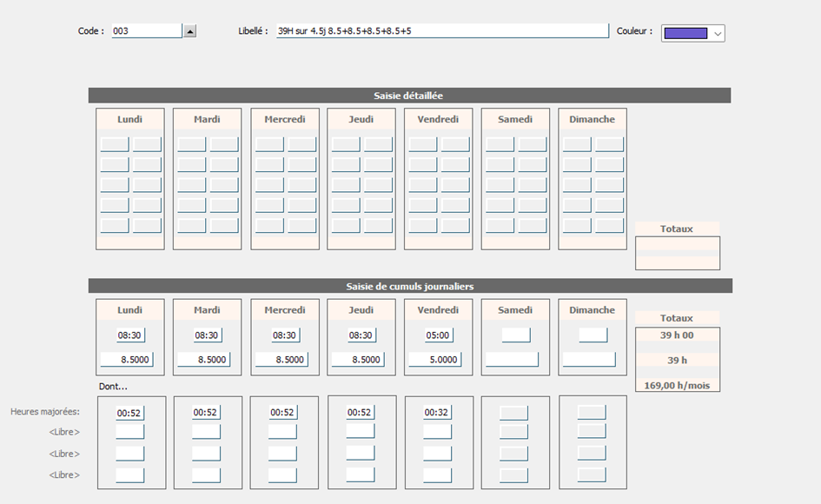Select Mercredi's 08:30 time field
Viewport: 821px width, 504px height.
[285, 335]
